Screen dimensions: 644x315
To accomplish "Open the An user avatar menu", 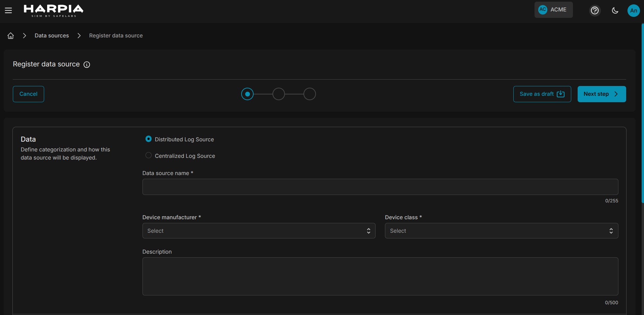I will 634,10.
